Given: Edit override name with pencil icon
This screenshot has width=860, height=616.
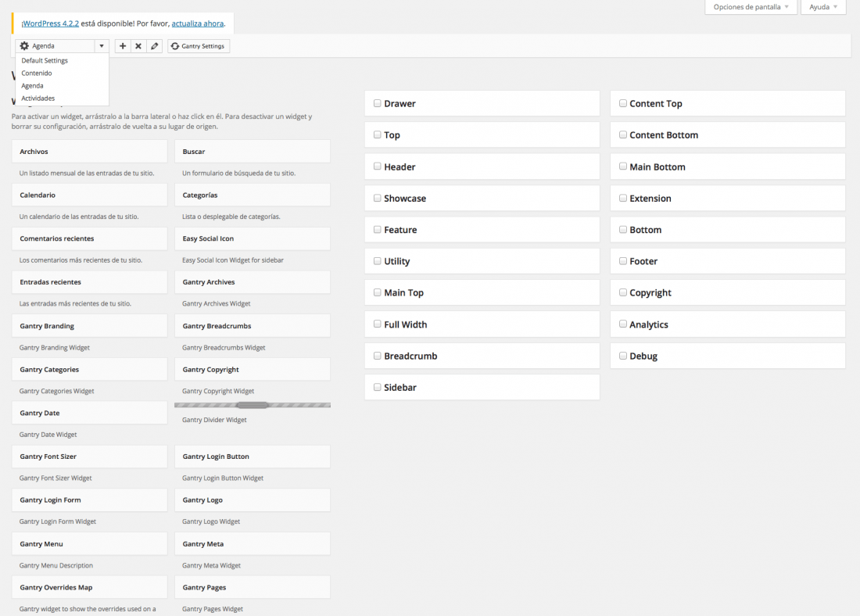Looking at the screenshot, I should tap(155, 46).
